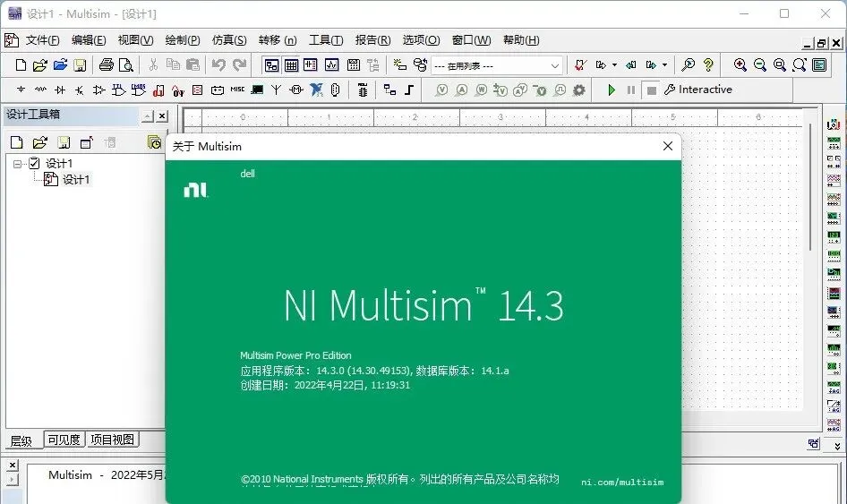
Task: Open the 绘制(P) menu
Action: [182, 40]
